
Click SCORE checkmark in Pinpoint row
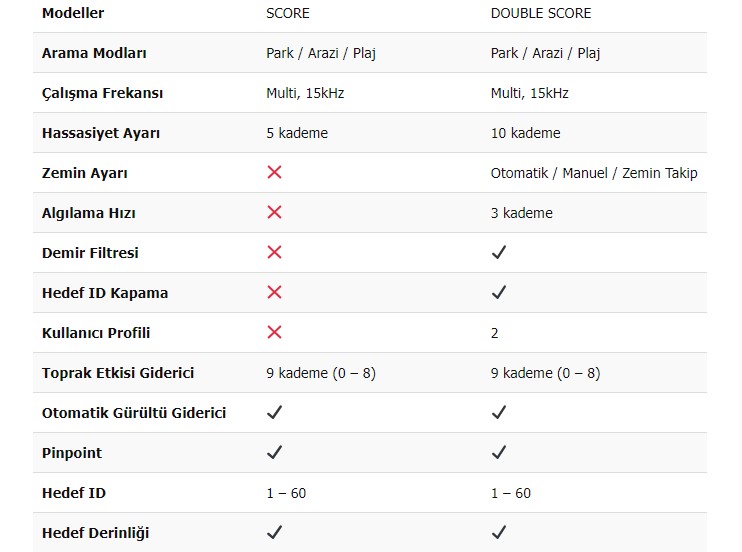274,453
